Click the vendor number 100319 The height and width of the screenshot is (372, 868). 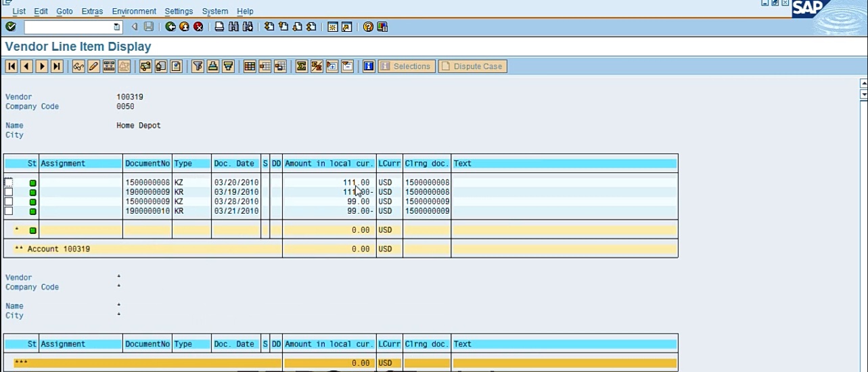pos(130,97)
